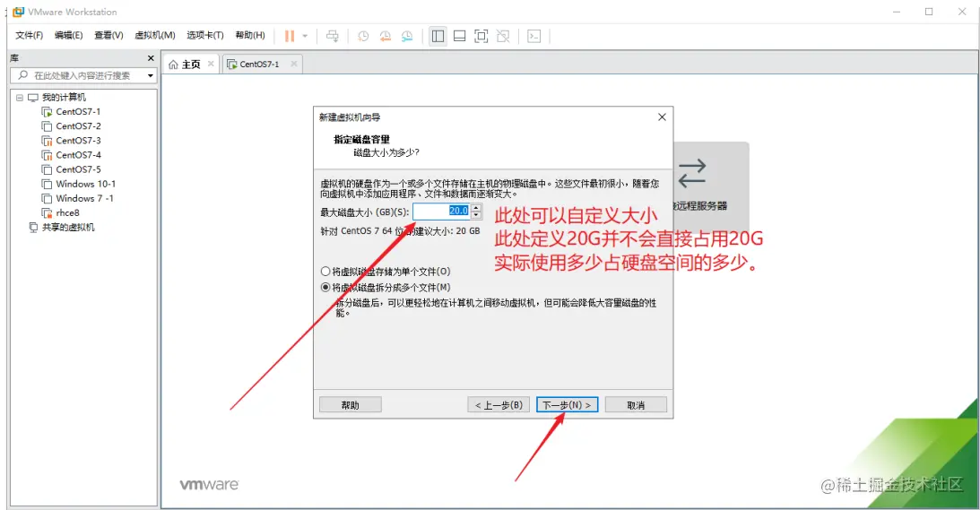This screenshot has height=510, width=980.
Task: Open the 选项卡(T) menu
Action: [x=205, y=36]
